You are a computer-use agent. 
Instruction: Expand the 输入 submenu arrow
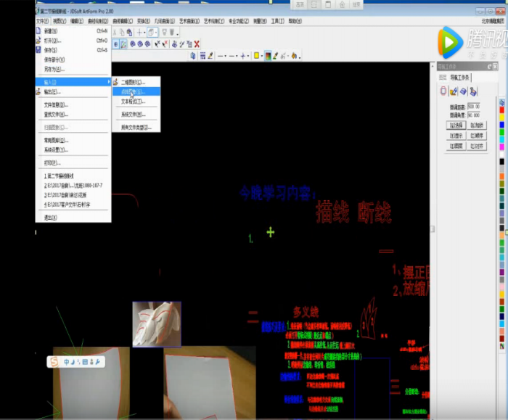pyautogui.click(x=109, y=82)
